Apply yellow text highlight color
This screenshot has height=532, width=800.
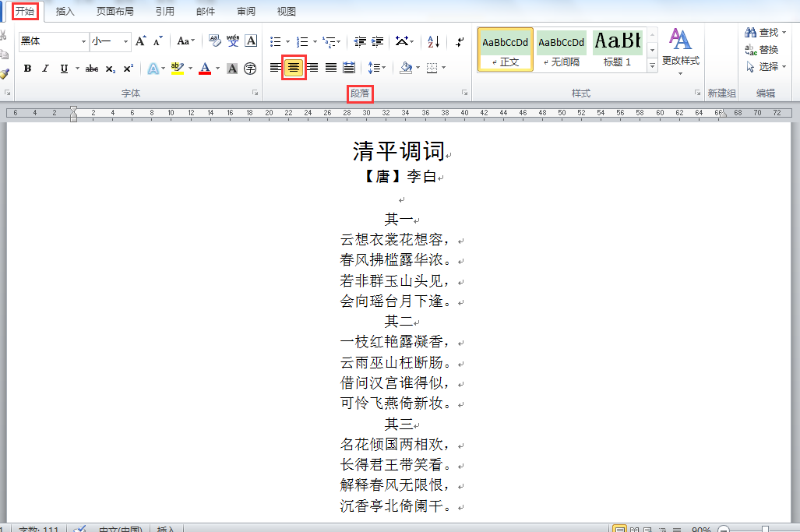point(177,69)
